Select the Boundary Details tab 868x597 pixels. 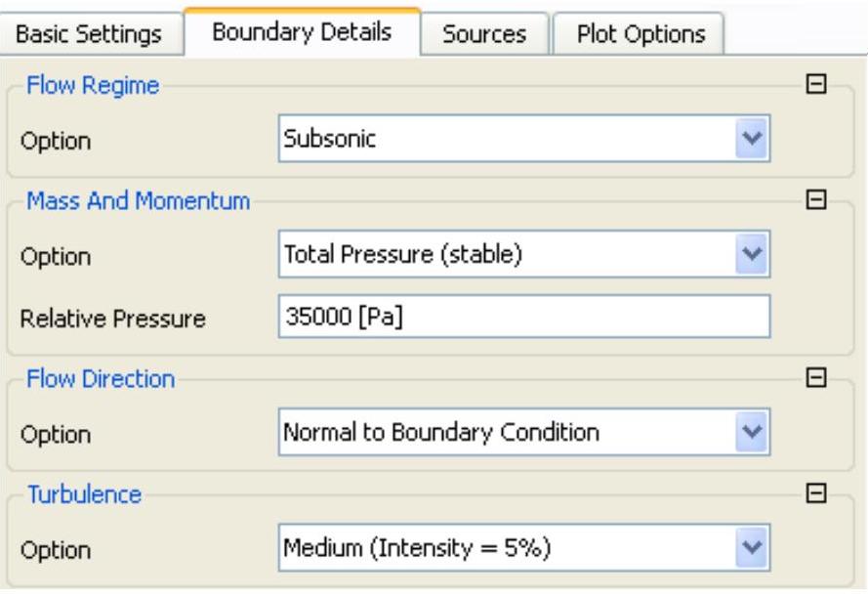tap(302, 31)
